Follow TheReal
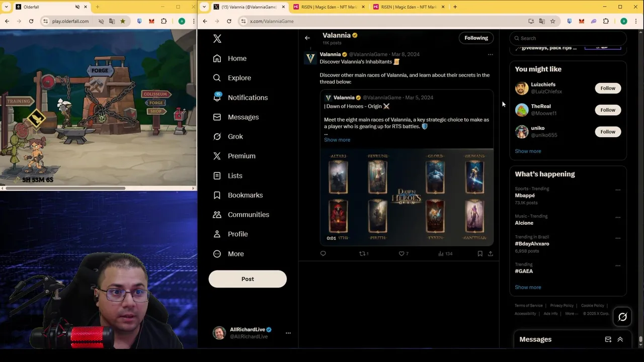The width and height of the screenshot is (644, 362). pos(608,110)
